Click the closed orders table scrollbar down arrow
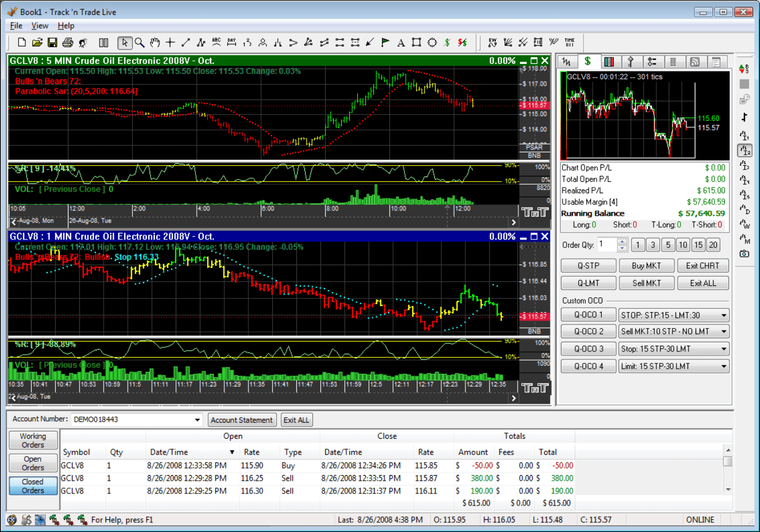Screen dimensions: 760x532 click(728, 490)
